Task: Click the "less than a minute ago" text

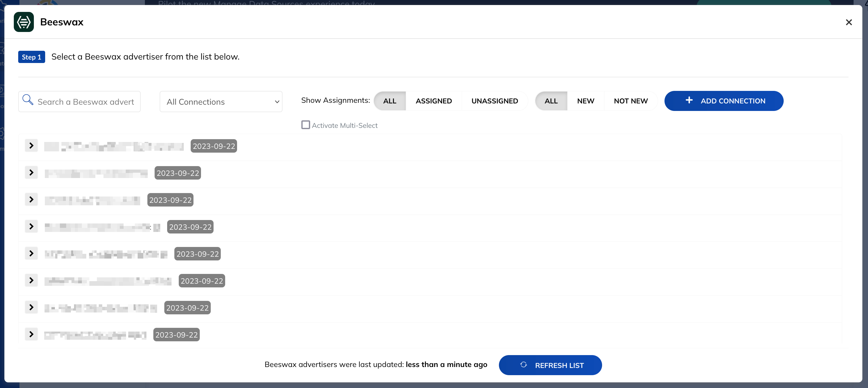Action: coord(446,364)
